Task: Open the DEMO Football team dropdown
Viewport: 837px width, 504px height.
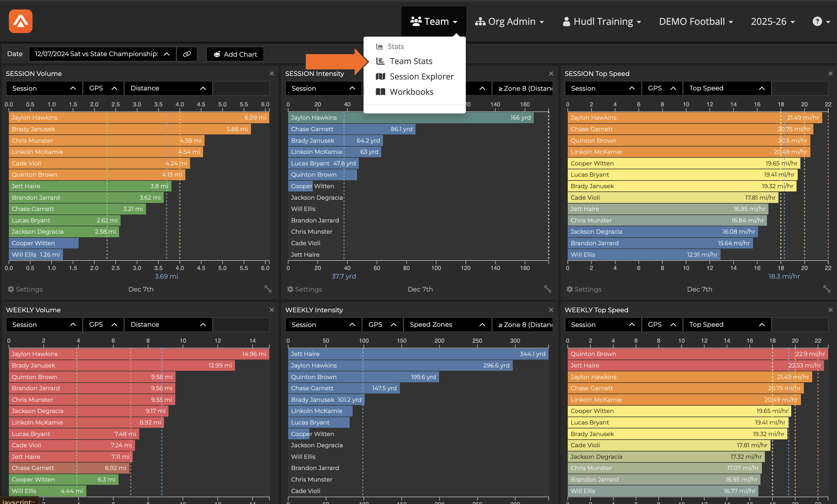Action: pyautogui.click(x=696, y=21)
